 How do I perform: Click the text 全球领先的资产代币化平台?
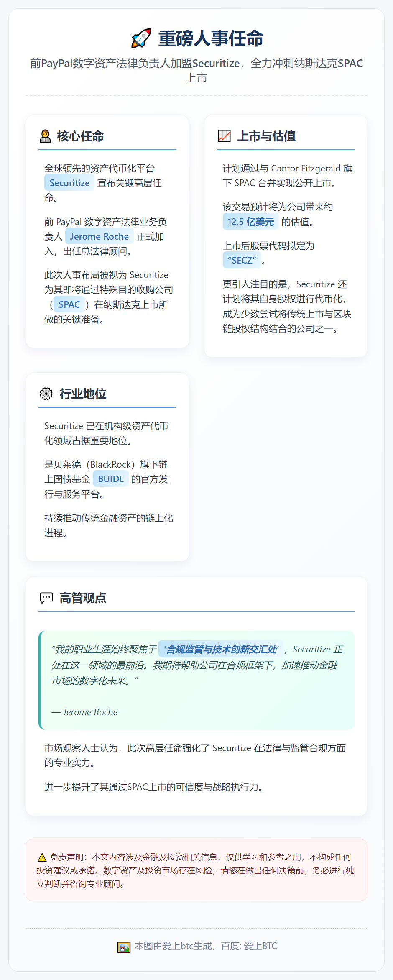pyautogui.click(x=100, y=169)
